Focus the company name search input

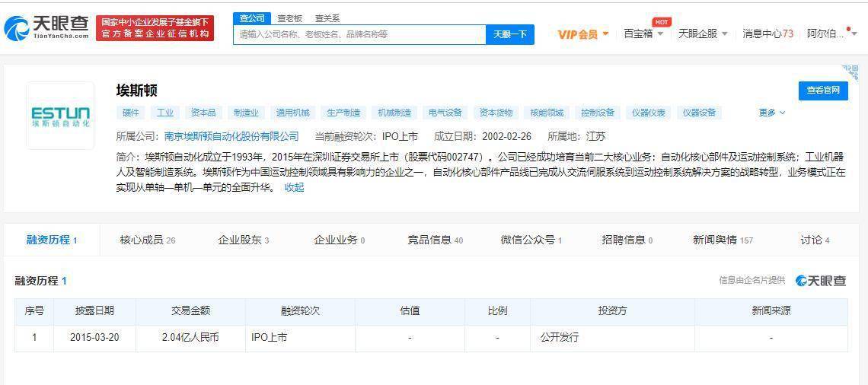click(x=359, y=34)
